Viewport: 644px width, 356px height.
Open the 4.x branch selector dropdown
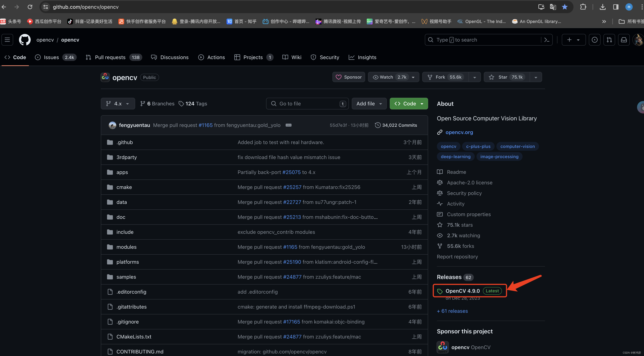pyautogui.click(x=118, y=104)
